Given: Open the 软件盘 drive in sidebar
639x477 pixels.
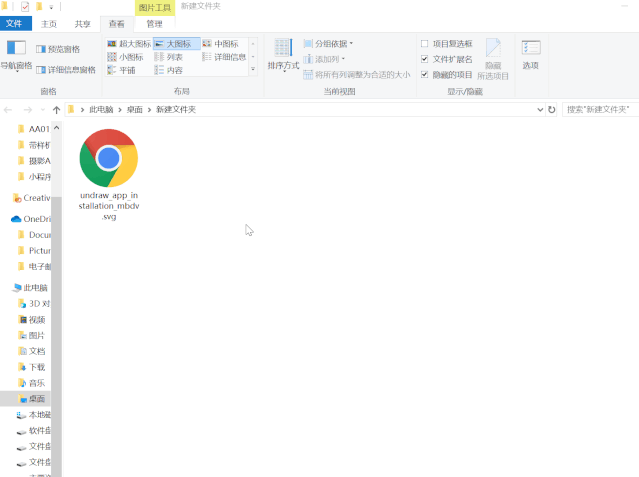Looking at the screenshot, I should point(33,431).
